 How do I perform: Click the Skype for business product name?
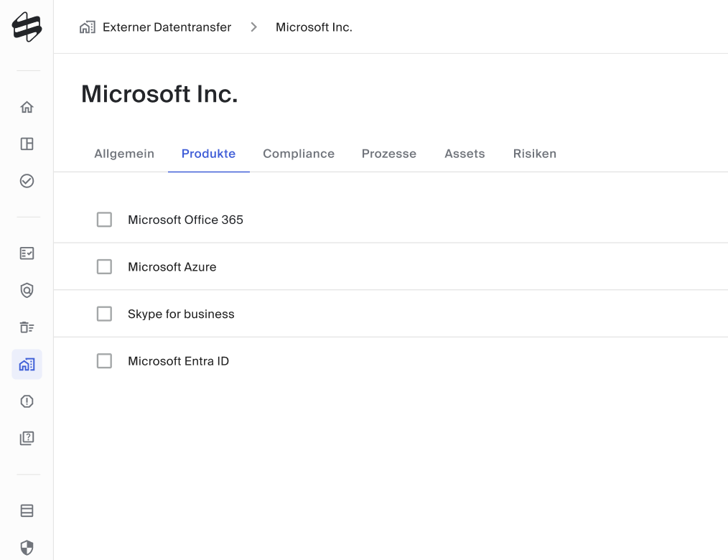(181, 314)
